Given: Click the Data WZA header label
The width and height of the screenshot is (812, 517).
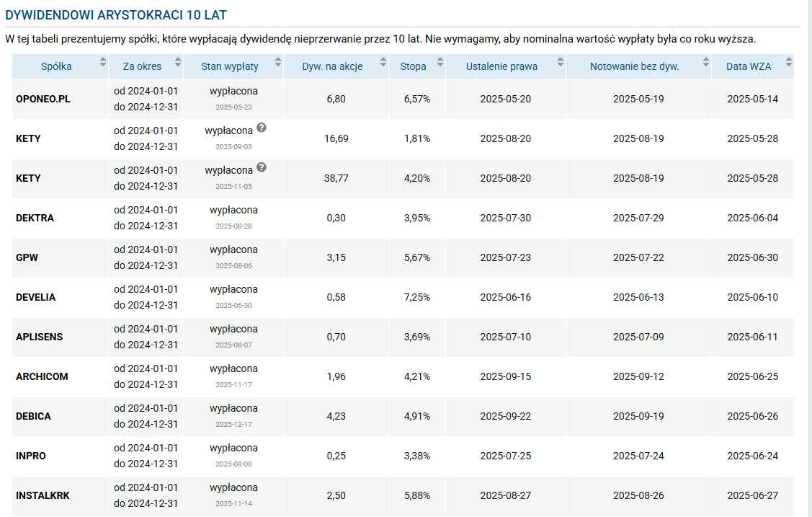Looking at the screenshot, I should (749, 66).
